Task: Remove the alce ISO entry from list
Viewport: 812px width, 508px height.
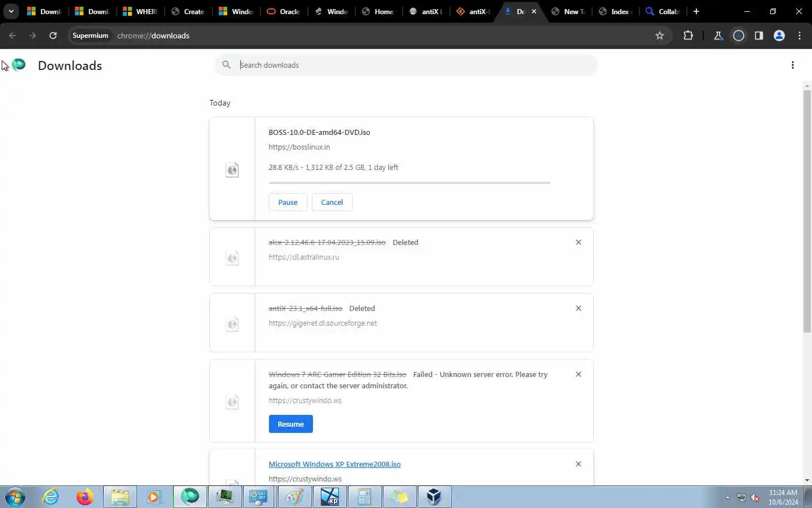Action: 578,242
